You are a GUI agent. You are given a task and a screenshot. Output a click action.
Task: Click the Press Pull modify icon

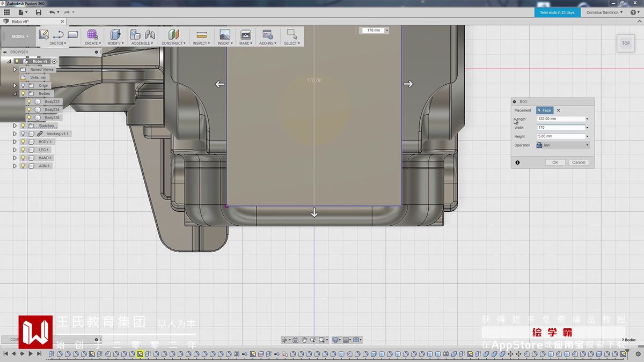coord(115,34)
